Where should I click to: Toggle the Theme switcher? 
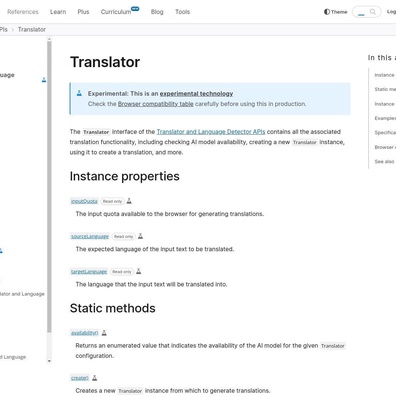336,12
